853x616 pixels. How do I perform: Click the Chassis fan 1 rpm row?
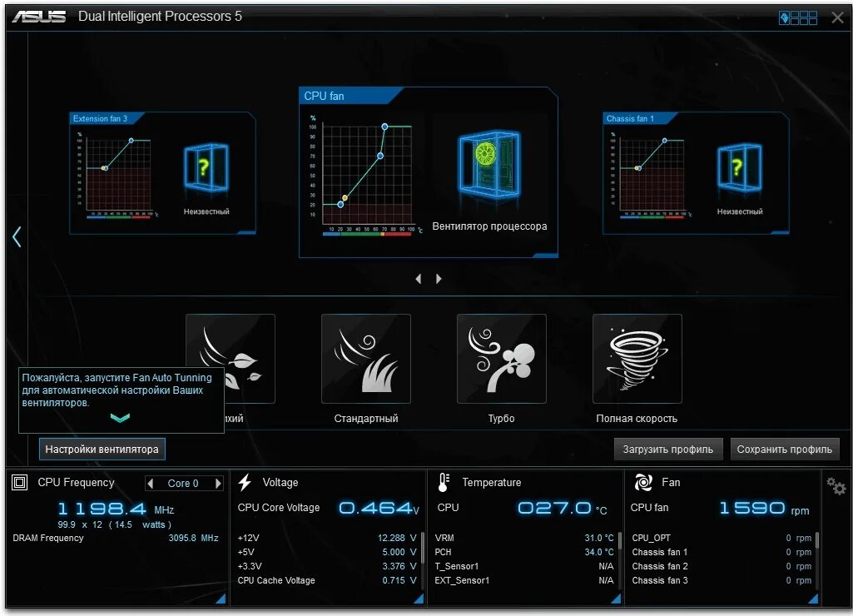(x=722, y=553)
